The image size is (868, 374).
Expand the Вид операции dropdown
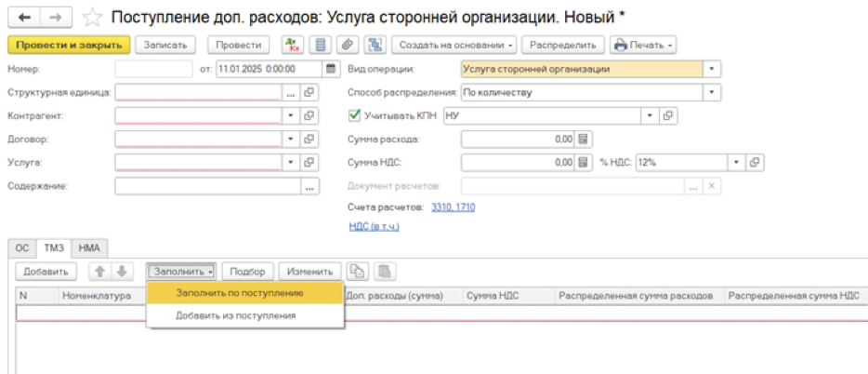tap(712, 69)
